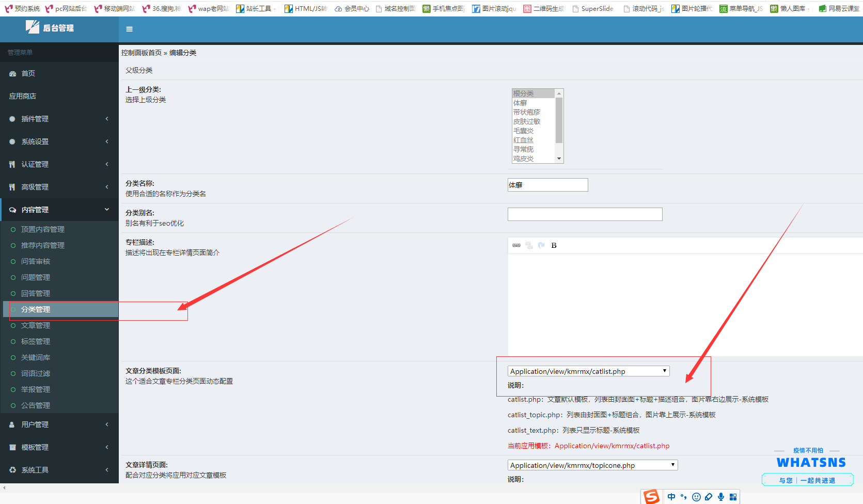Open 文章管理 in the sidebar
Screen dimensions: 863x504
pyautogui.click(x=36, y=325)
